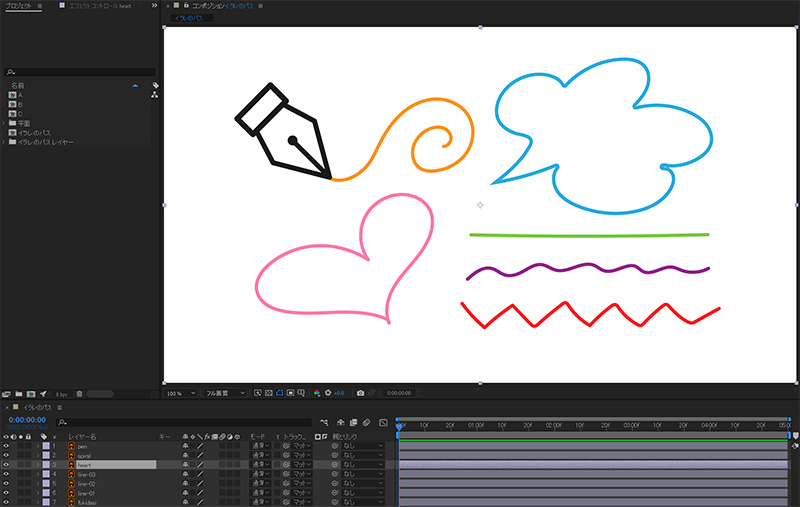
Task: Click the composition mini-flowchart icon in timeline
Action: tap(324, 422)
